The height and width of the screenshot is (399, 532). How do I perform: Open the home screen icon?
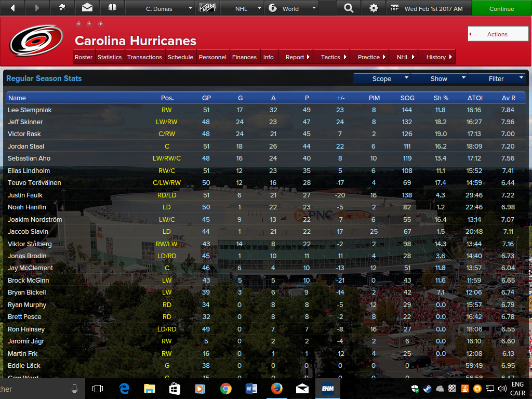[x=62, y=7]
